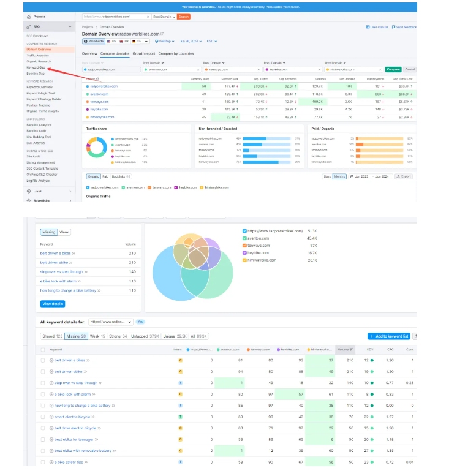Viewport: 449px width, 476px height.
Task: Click intent badge for step over vs step through
Action: coord(180,383)
